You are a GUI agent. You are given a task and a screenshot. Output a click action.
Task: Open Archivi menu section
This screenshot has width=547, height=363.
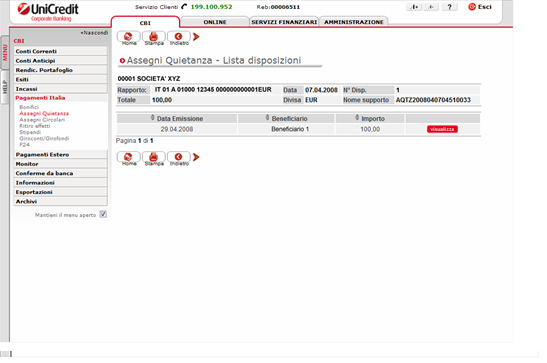click(61, 202)
